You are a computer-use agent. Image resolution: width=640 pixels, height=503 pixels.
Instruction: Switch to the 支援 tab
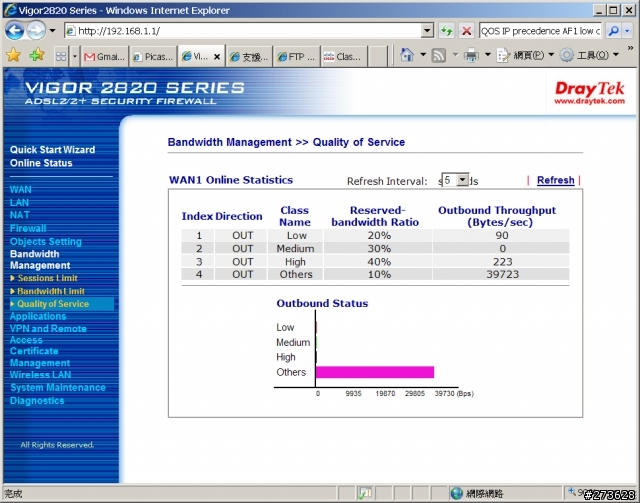coord(249,56)
